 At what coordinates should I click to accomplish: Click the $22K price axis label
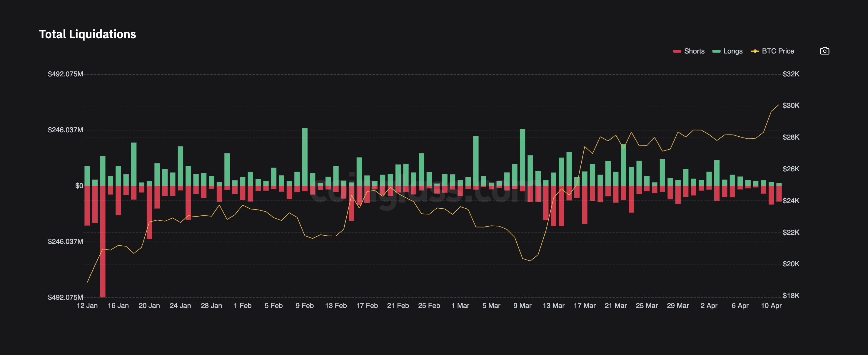[x=791, y=232]
